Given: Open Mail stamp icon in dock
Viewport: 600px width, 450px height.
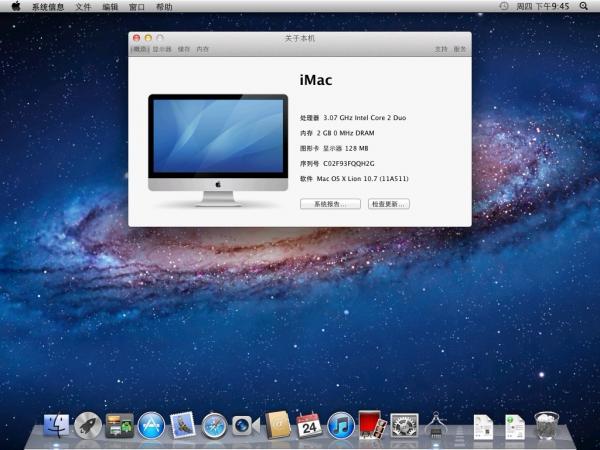Looking at the screenshot, I should (x=183, y=425).
